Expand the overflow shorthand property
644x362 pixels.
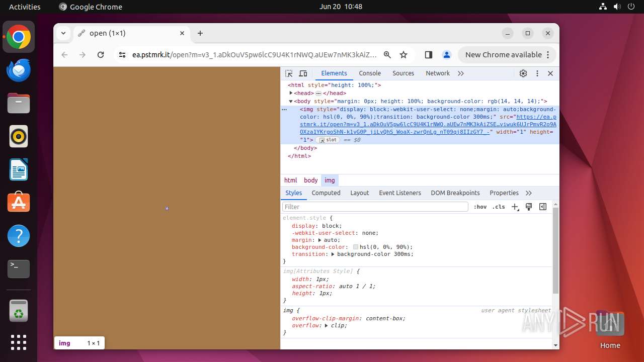(326, 326)
